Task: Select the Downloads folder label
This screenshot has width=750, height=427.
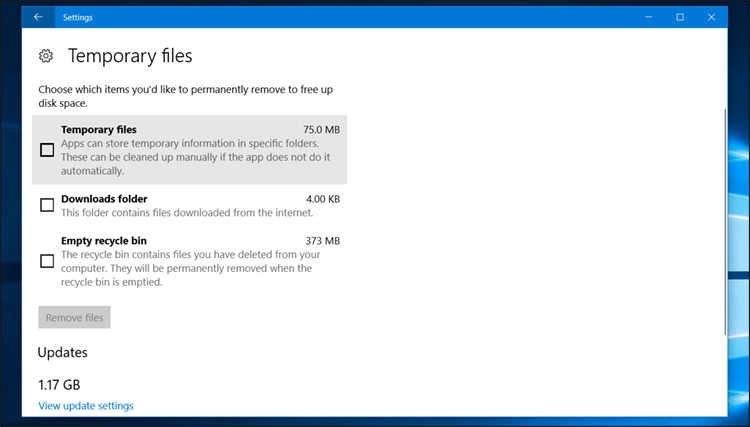Action: click(x=104, y=199)
